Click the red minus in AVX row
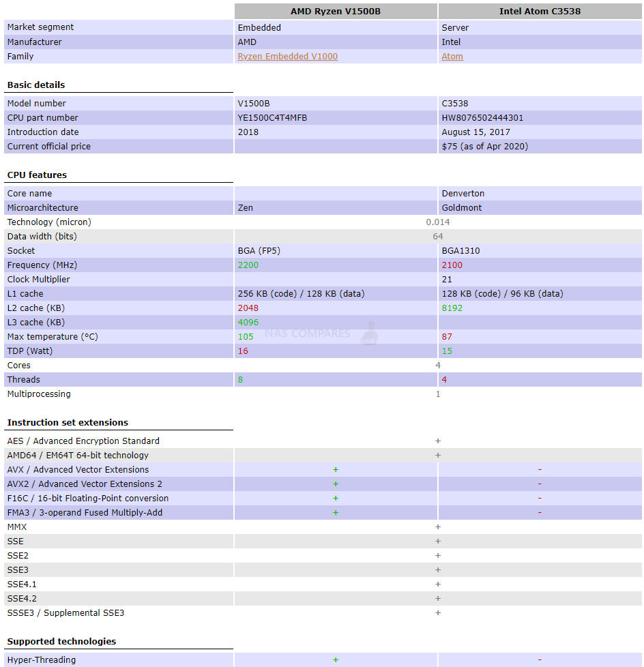 540,470
